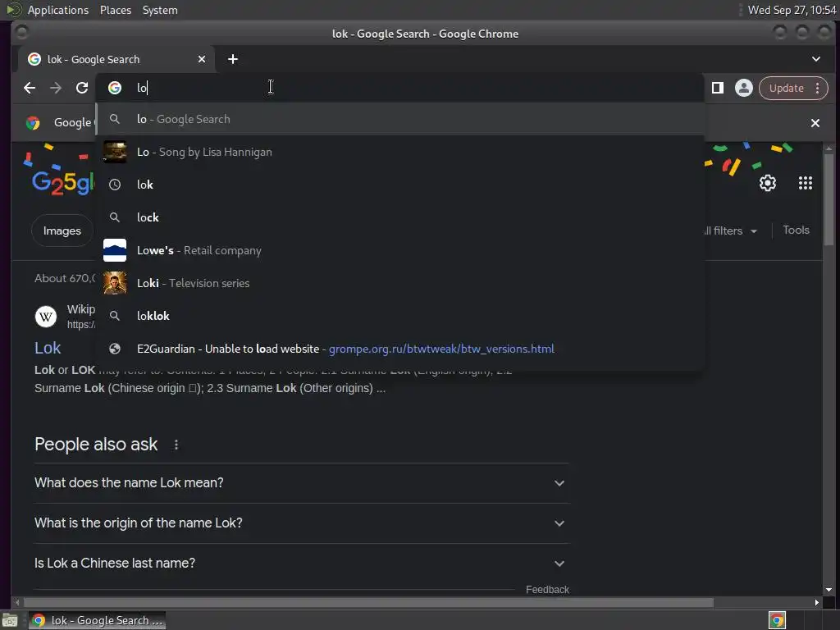Open a new tab with the plus button
This screenshot has width=840, height=630.
coord(232,59)
